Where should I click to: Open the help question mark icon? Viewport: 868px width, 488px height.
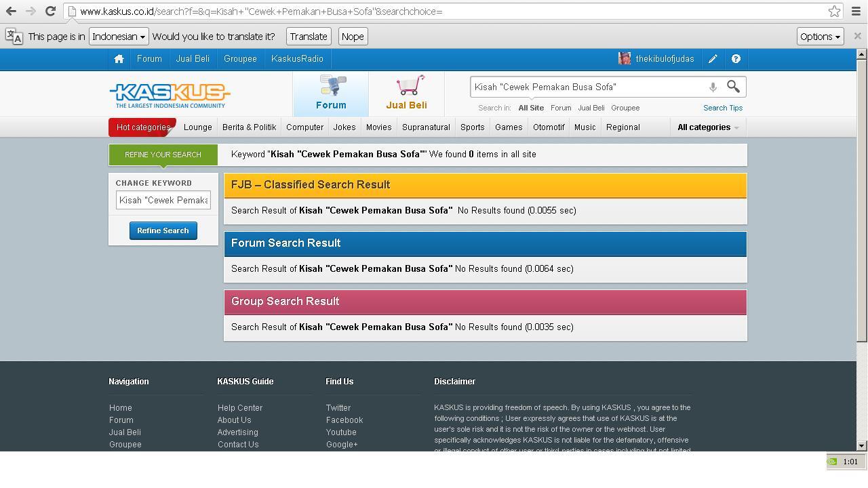pyautogui.click(x=736, y=59)
